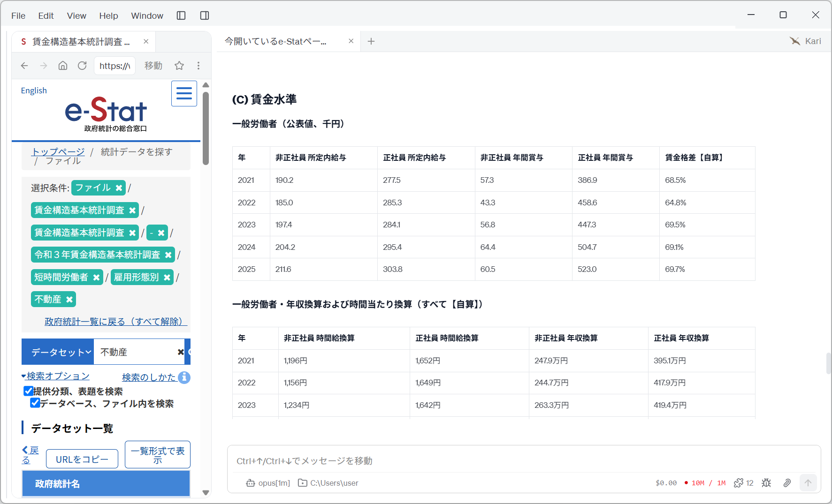832x504 pixels.
Task: Open the browser home page icon
Action: pos(63,66)
